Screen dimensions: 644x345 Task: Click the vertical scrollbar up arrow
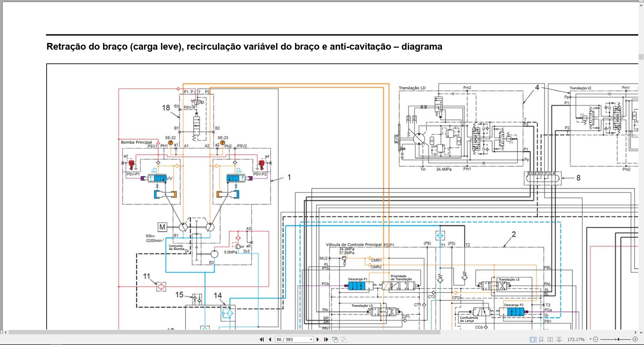pos(641,5)
